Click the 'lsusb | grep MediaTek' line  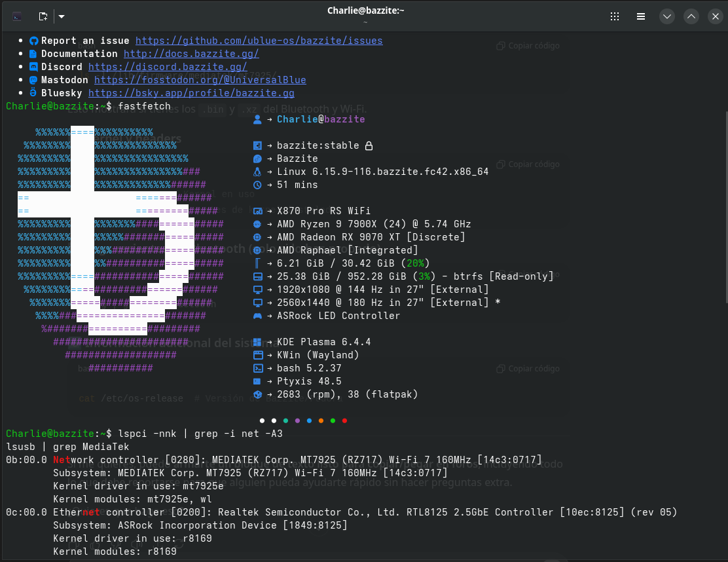[x=67, y=447]
